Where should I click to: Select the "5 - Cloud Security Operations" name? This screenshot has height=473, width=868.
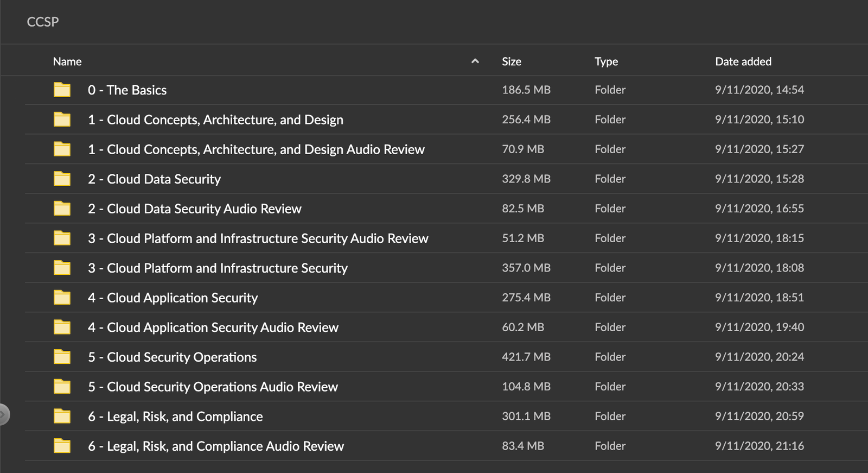click(173, 357)
